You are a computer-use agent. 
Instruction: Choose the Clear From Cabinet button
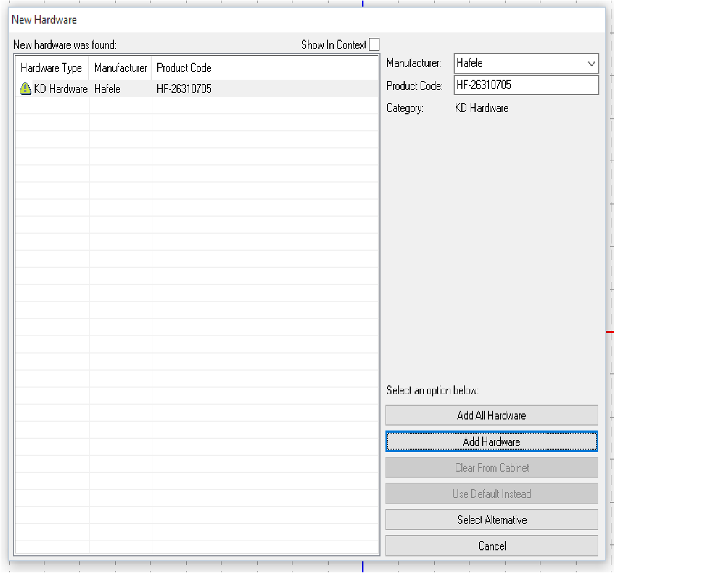(x=492, y=468)
